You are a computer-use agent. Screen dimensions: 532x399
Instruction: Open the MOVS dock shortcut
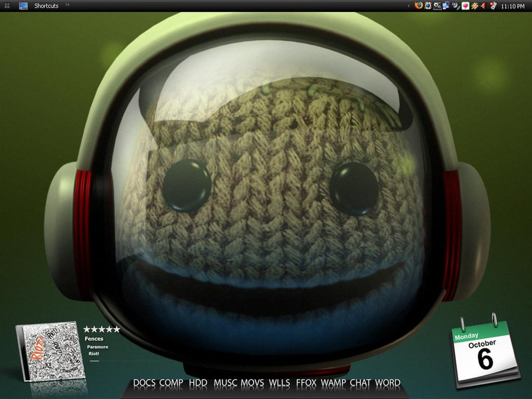click(252, 383)
